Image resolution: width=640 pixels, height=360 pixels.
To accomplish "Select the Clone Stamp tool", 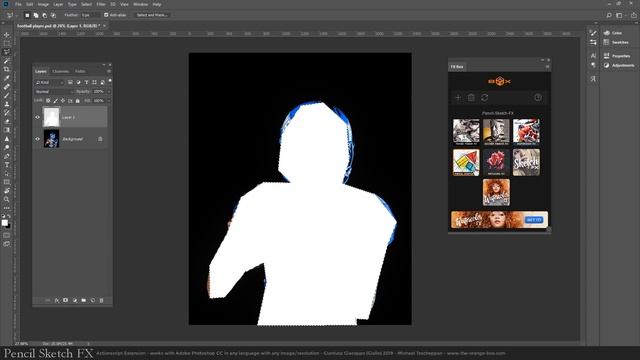I will point(7,104).
